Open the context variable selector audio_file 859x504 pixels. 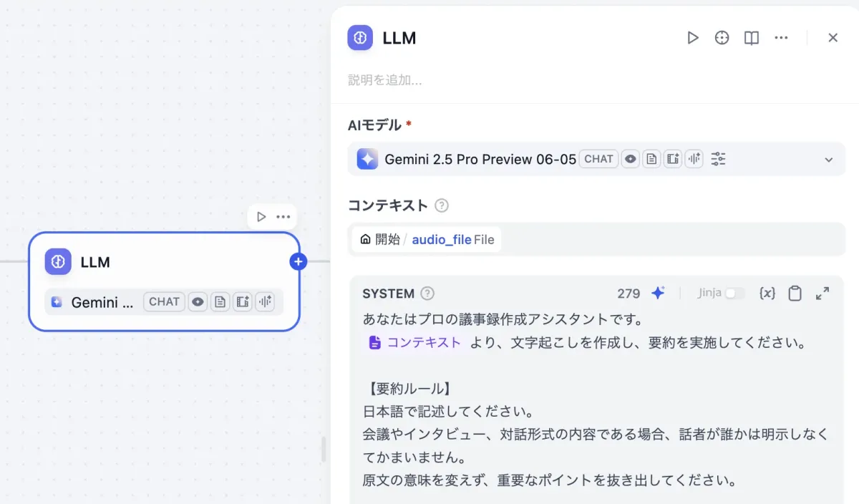[427, 240]
